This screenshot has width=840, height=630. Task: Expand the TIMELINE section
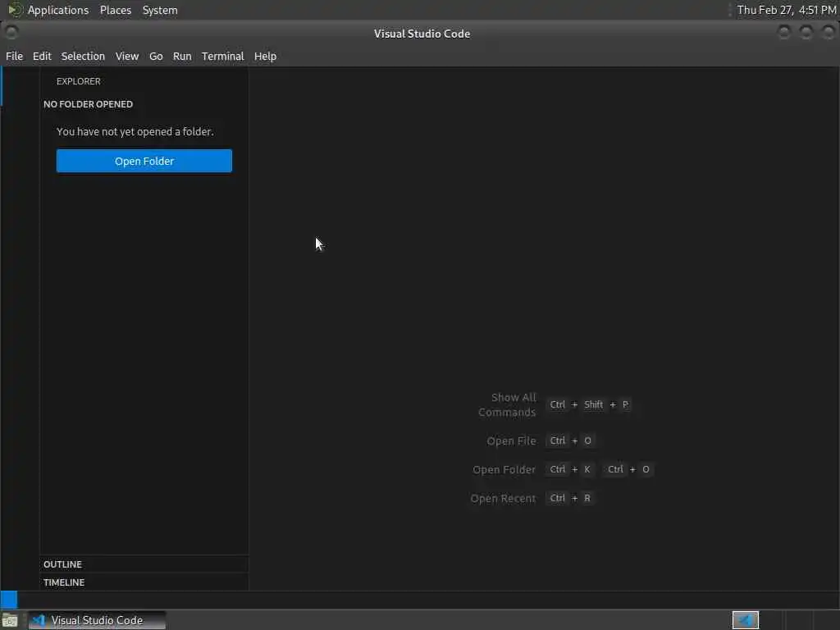144,582
